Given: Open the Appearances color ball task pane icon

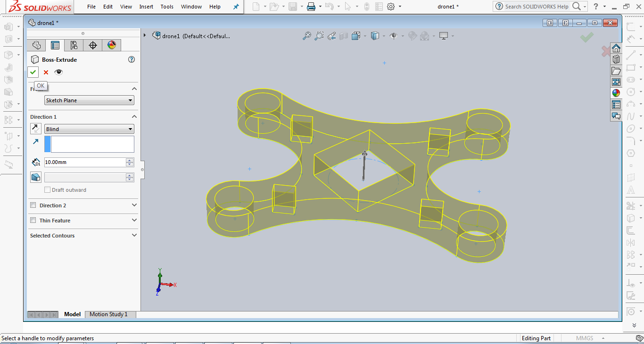Looking at the screenshot, I should 616,93.
